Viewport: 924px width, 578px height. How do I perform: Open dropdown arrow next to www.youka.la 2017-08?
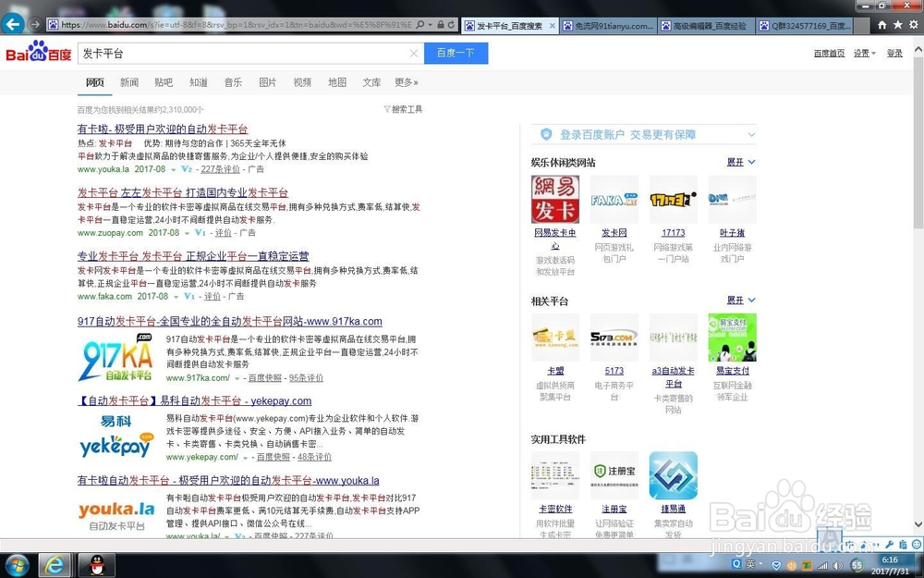[174, 170]
